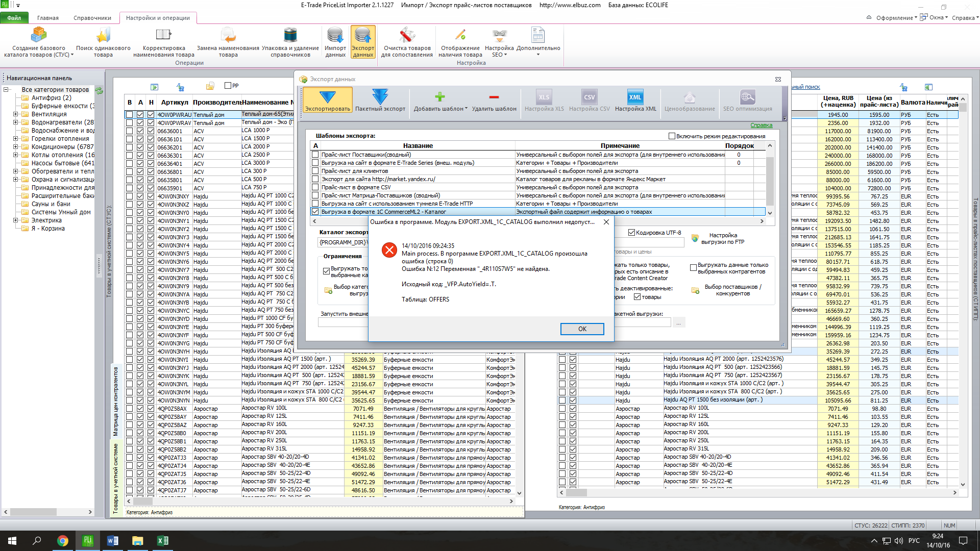Open Chrome from the taskbar
Image resolution: width=980 pixels, height=551 pixels.
pos(62,541)
